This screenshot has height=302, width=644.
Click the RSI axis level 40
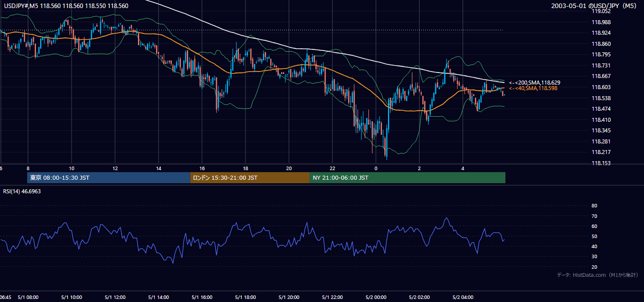(594, 247)
